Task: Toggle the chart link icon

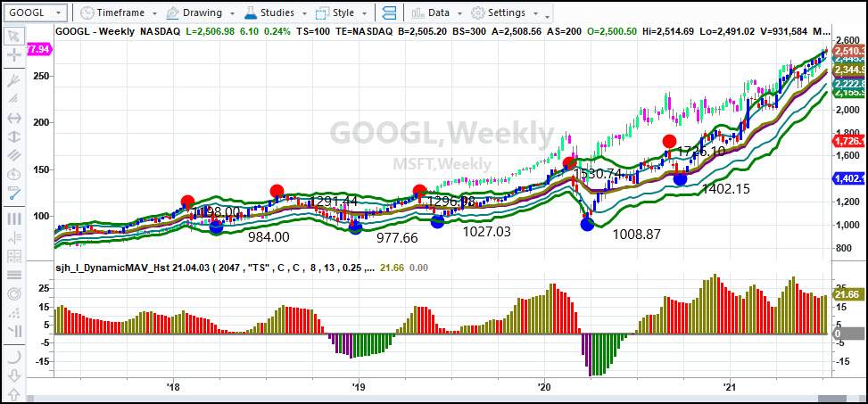Action: click(390, 12)
